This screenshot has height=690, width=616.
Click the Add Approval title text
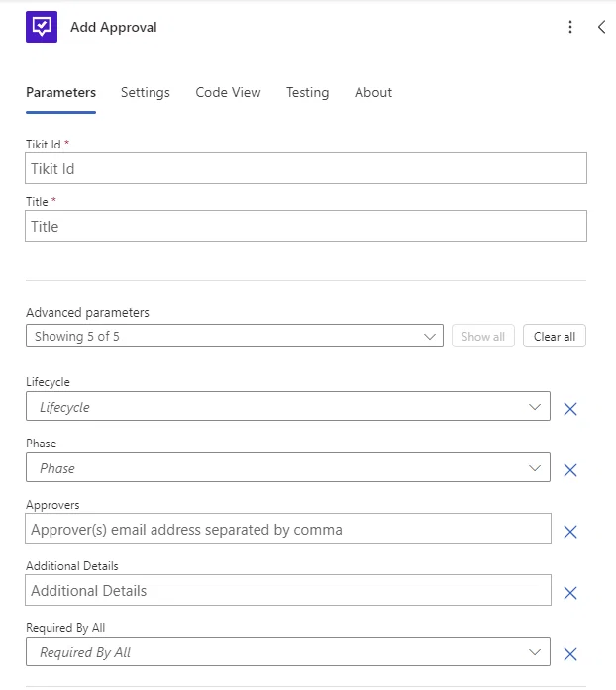pos(114,28)
